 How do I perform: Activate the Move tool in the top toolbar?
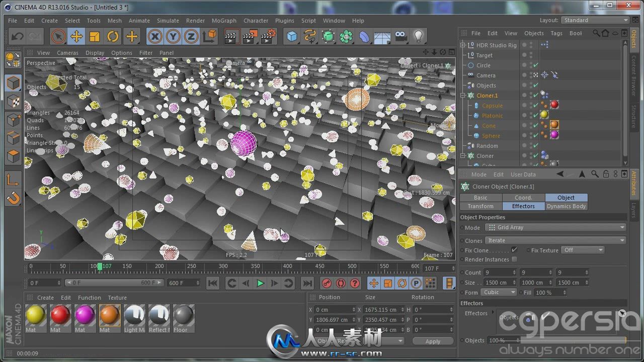tap(76, 36)
